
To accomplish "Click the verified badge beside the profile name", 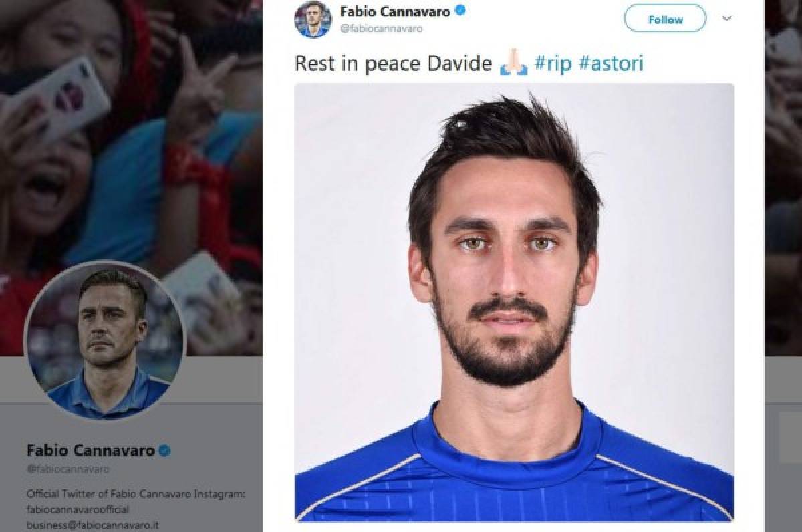I will point(164,451).
